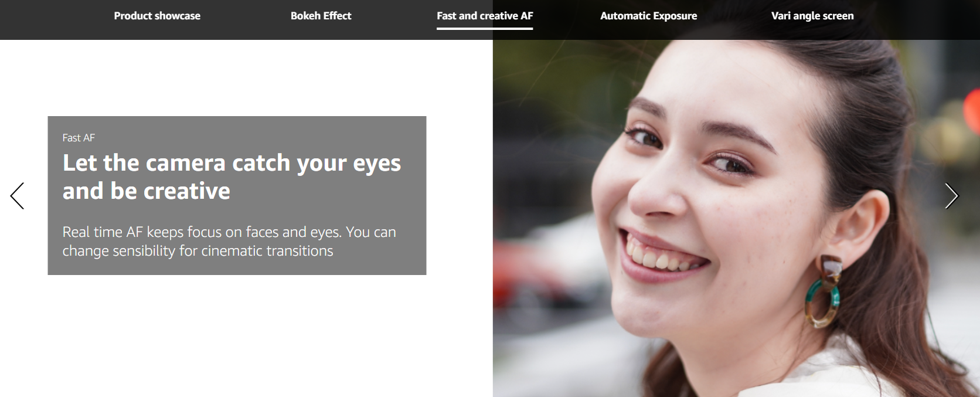Select the Fast and creative AF tab
Image resolution: width=980 pixels, height=397 pixels.
(x=485, y=16)
